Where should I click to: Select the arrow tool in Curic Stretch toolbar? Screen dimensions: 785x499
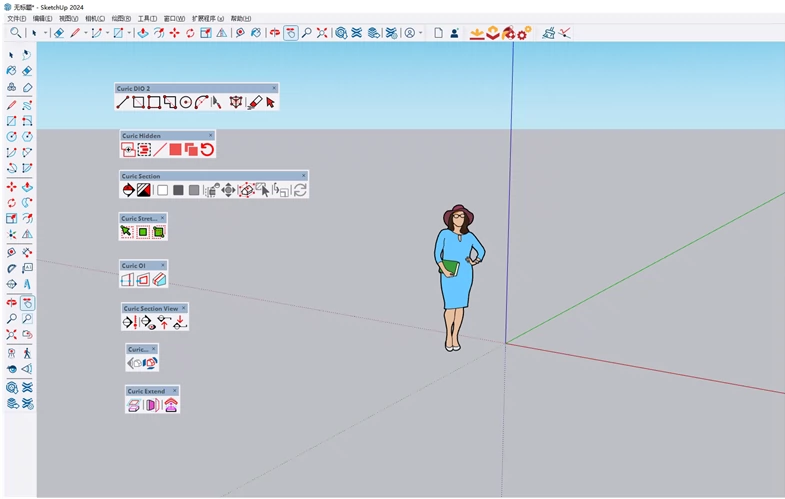127,232
